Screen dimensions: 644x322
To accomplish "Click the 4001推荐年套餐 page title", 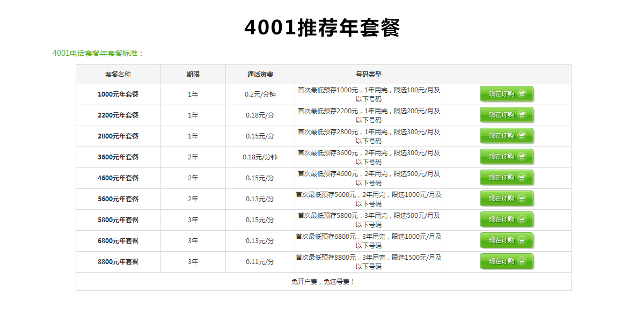I will [x=322, y=28].
